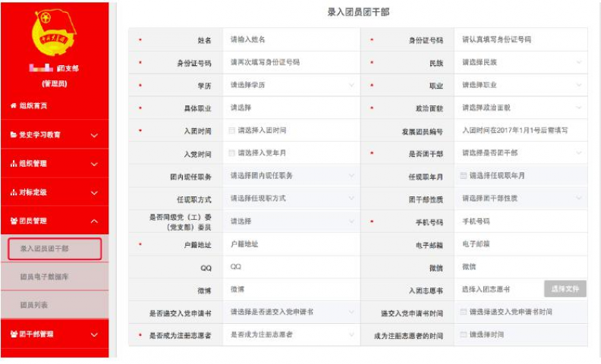Click the calendar icon in 入团时间 field
601x364 pixels.
232,130
